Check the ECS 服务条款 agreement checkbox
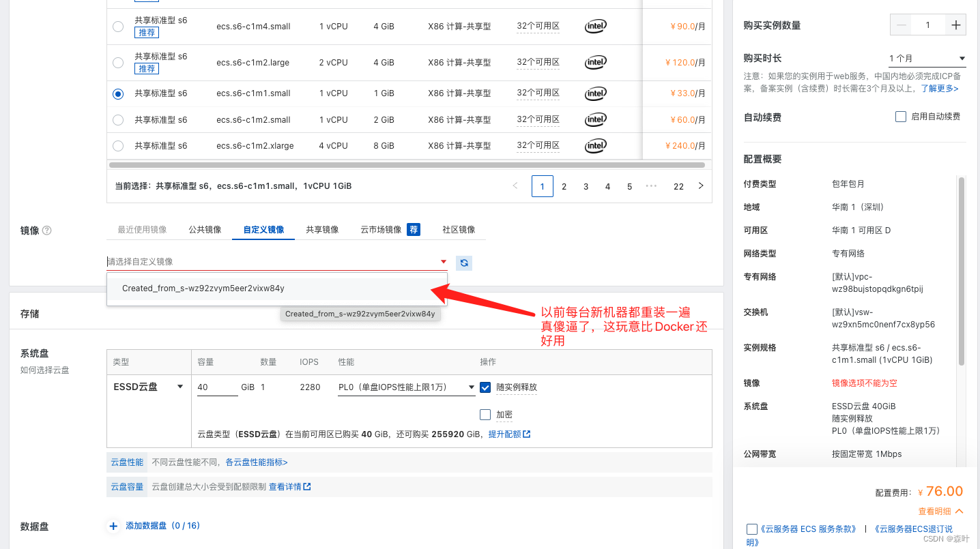This screenshot has width=980, height=549. click(752, 529)
